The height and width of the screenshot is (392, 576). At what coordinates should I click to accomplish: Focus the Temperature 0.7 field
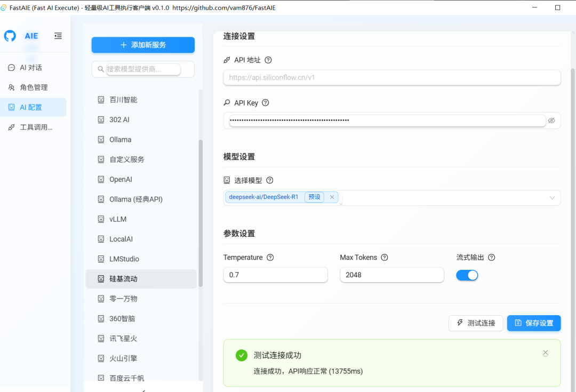(x=275, y=275)
